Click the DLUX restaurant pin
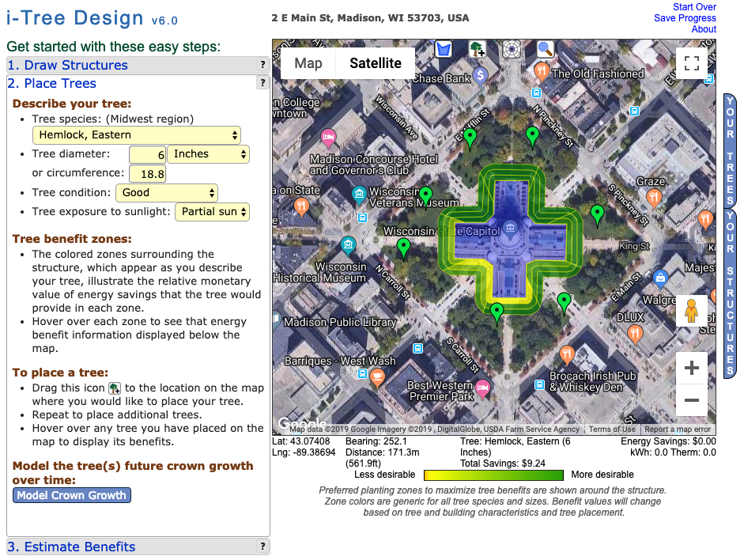The height and width of the screenshot is (560, 744). tap(635, 334)
